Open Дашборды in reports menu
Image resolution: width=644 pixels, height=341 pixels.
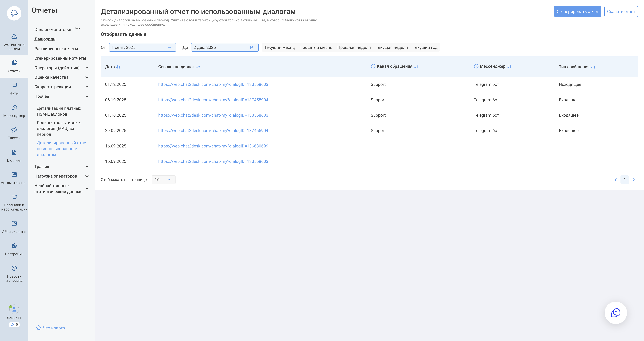click(x=45, y=39)
